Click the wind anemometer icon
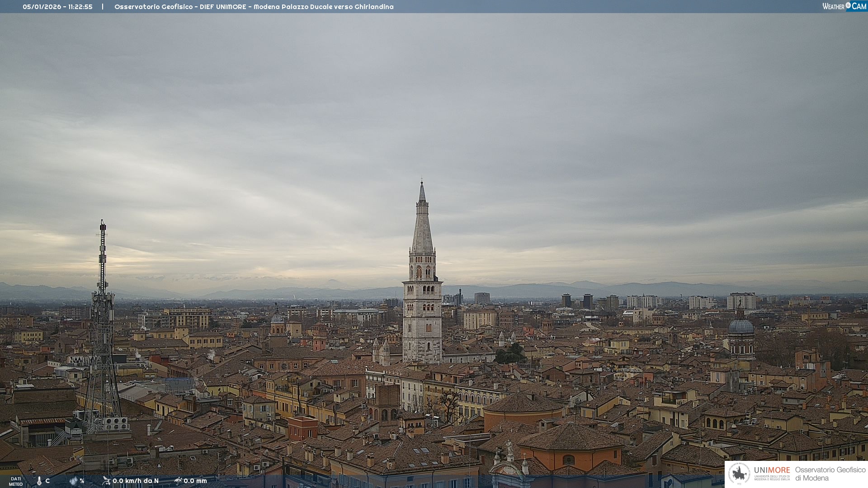Viewport: 868px width, 488px height. 106,481
